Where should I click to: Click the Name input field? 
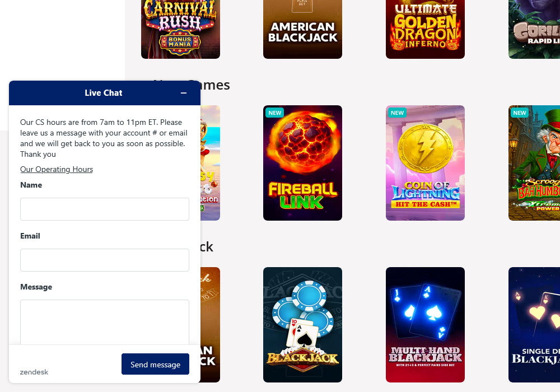pos(105,209)
